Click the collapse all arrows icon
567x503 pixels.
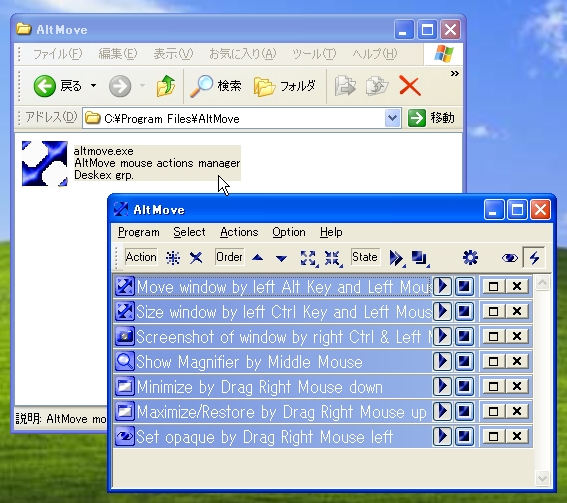click(332, 258)
